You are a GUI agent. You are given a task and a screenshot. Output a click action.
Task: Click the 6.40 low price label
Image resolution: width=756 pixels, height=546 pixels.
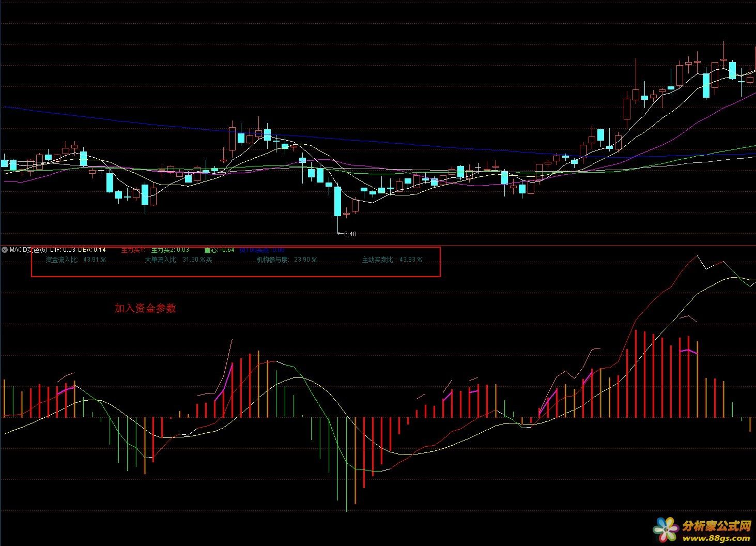350,234
